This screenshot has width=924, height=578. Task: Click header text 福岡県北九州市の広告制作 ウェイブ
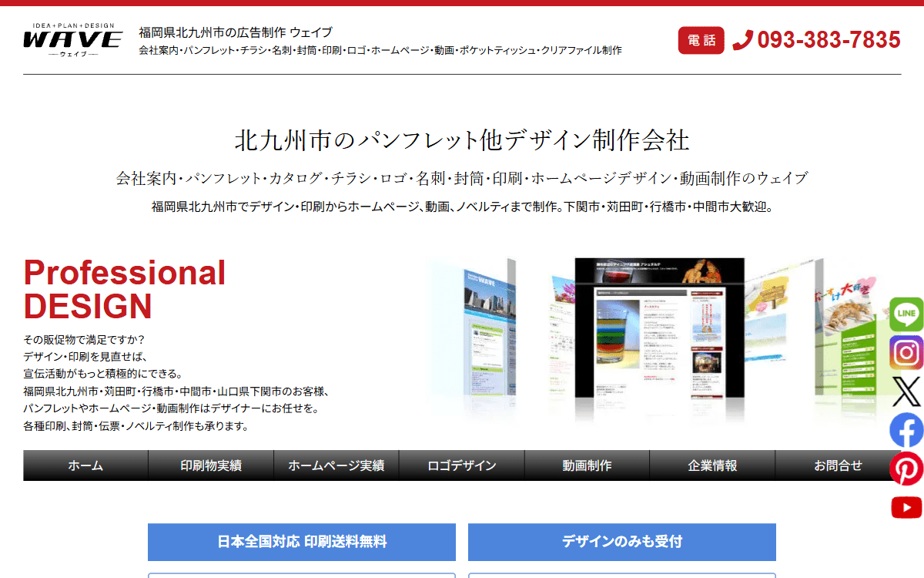236,32
